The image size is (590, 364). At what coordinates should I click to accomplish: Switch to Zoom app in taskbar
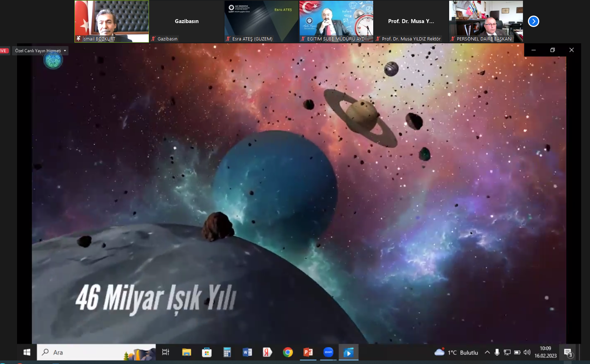pos(328,352)
